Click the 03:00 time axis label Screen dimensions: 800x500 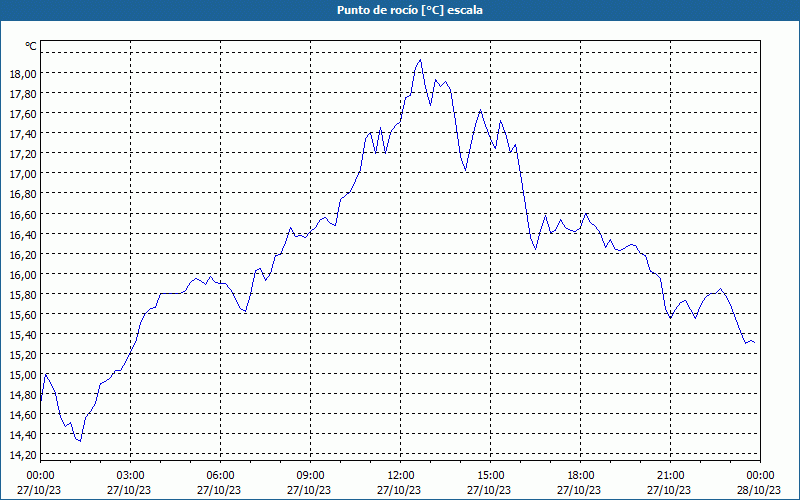tap(130, 476)
